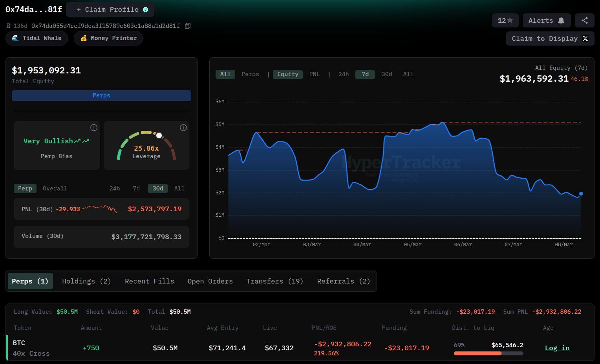This screenshot has width=600, height=364.
Task: Switch chart view to Equity
Action: point(288,74)
